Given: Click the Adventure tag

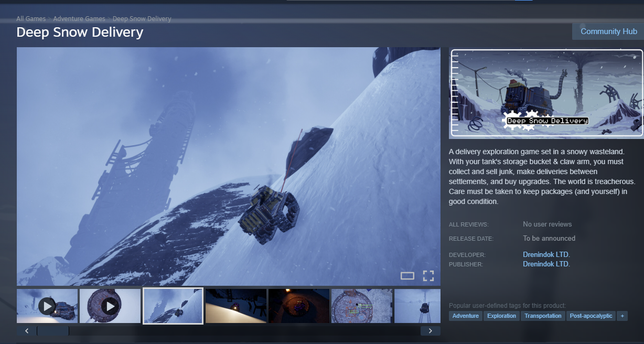Looking at the screenshot, I should [466, 316].
